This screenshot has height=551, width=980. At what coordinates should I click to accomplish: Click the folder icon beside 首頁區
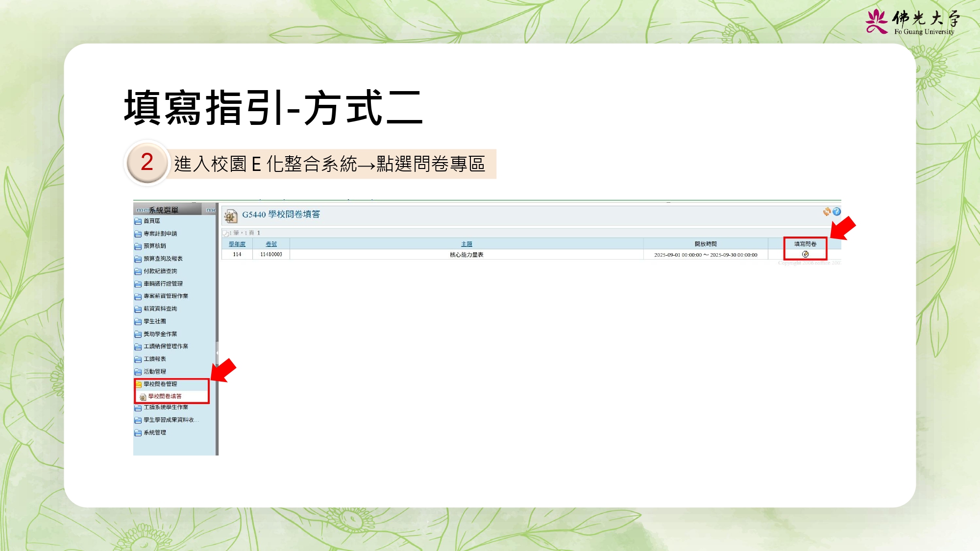138,221
